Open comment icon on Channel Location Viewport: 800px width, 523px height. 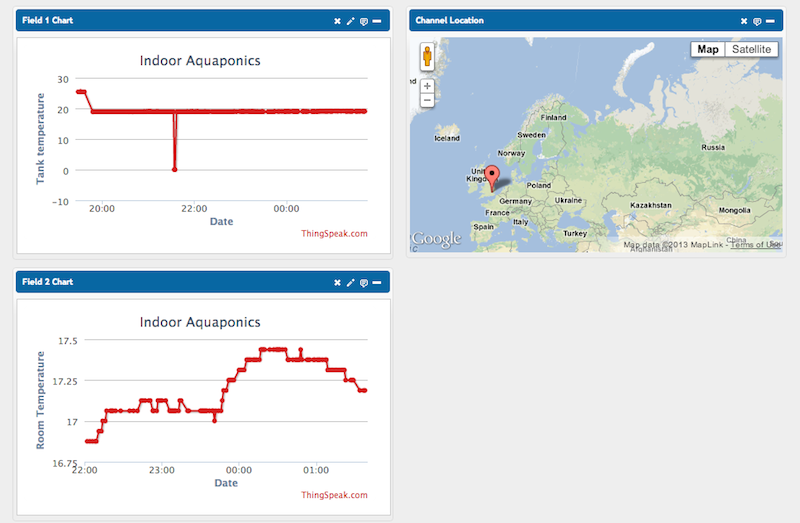point(757,20)
